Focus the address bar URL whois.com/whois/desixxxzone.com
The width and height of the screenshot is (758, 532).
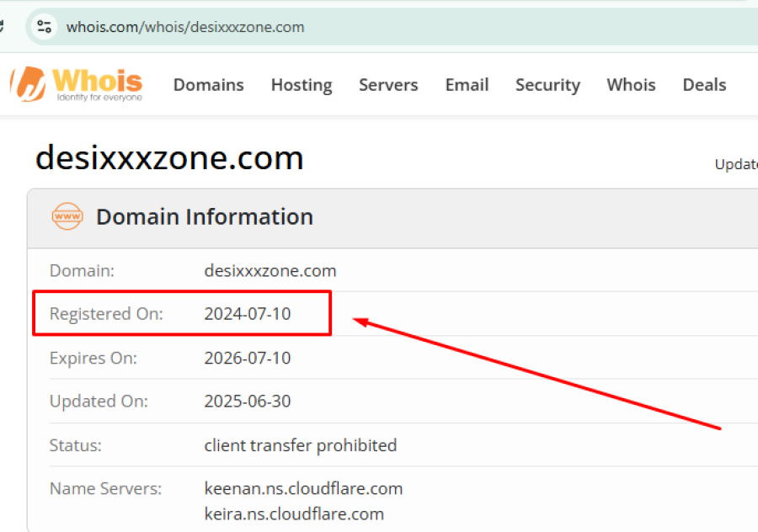(185, 27)
